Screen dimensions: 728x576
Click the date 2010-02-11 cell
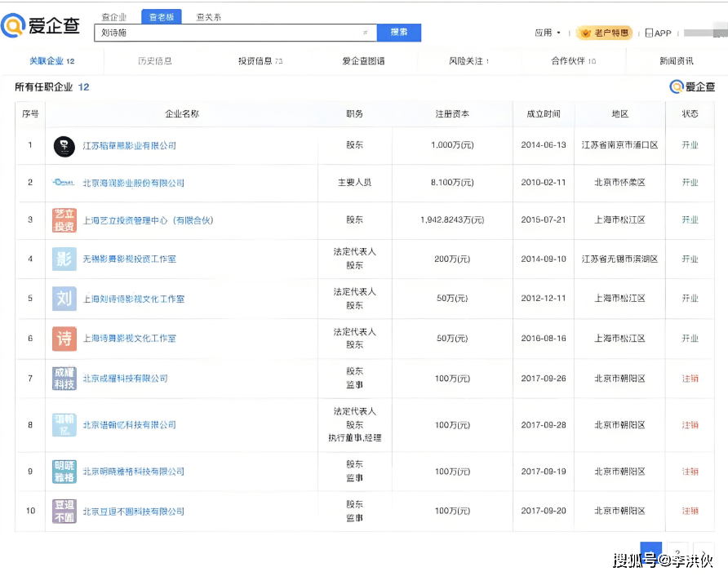pos(544,183)
